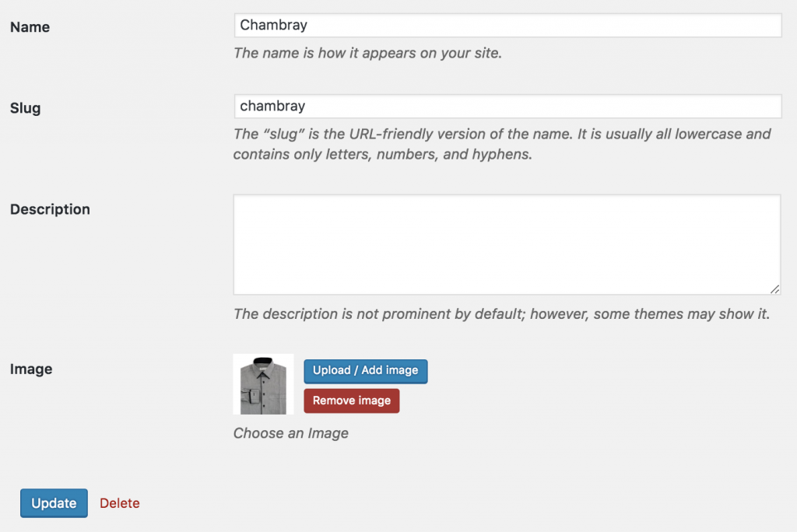
Task: Save changes with the Update button
Action: tap(54, 503)
